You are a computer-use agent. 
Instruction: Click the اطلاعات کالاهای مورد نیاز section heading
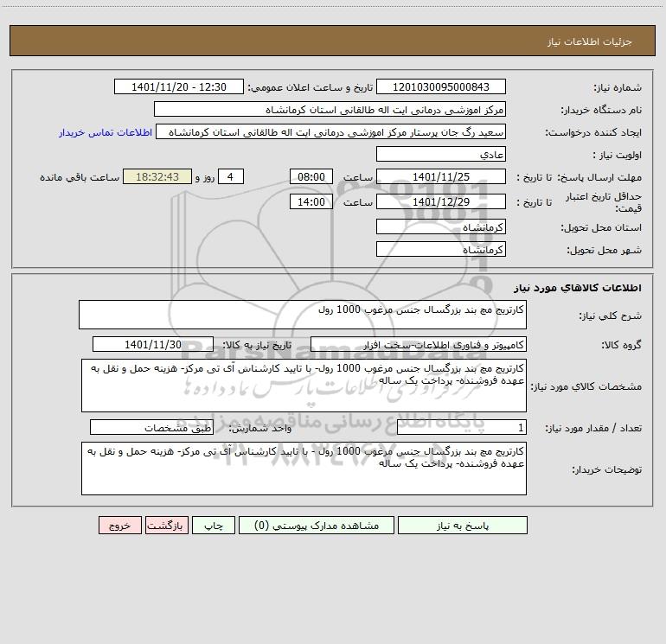tap(577, 288)
